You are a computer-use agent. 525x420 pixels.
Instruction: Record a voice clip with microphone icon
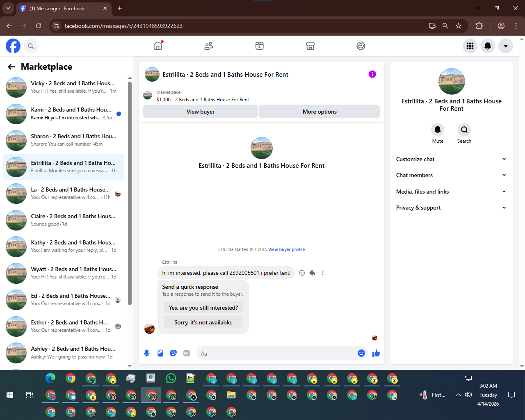pyautogui.click(x=147, y=353)
